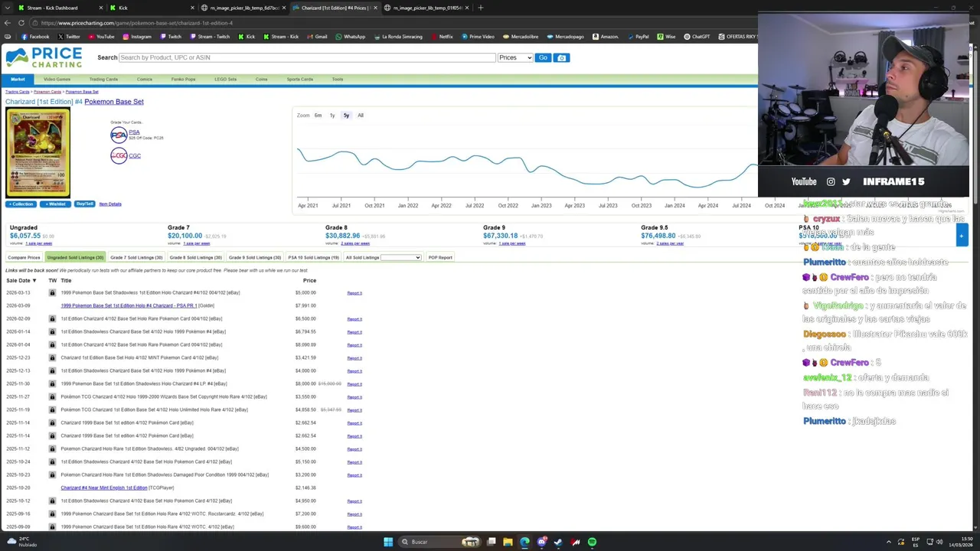Screen dimensions: 980x551
Task: Open the Market tab
Action: pos(18,79)
